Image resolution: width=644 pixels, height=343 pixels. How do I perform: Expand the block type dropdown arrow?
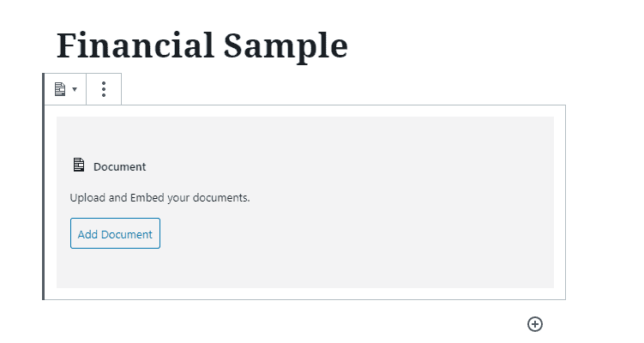[75, 89]
